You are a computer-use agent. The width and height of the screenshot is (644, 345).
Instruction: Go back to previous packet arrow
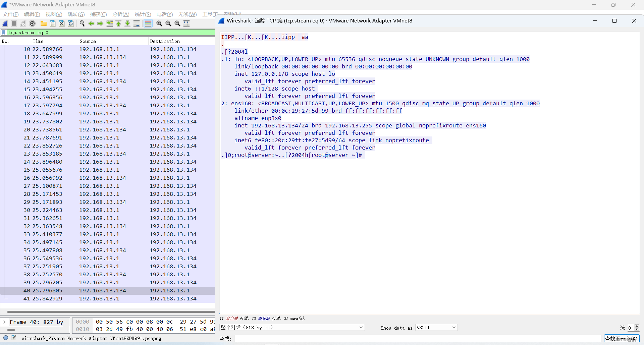[x=91, y=23]
